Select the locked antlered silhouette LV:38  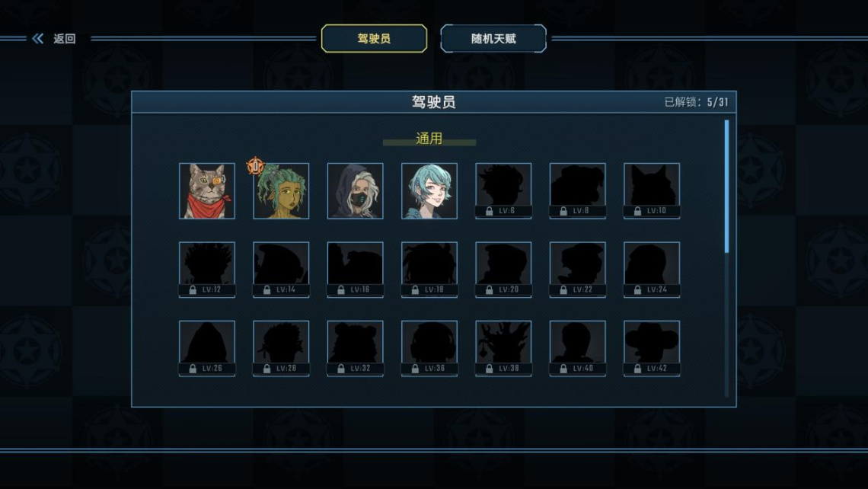pyautogui.click(x=503, y=348)
